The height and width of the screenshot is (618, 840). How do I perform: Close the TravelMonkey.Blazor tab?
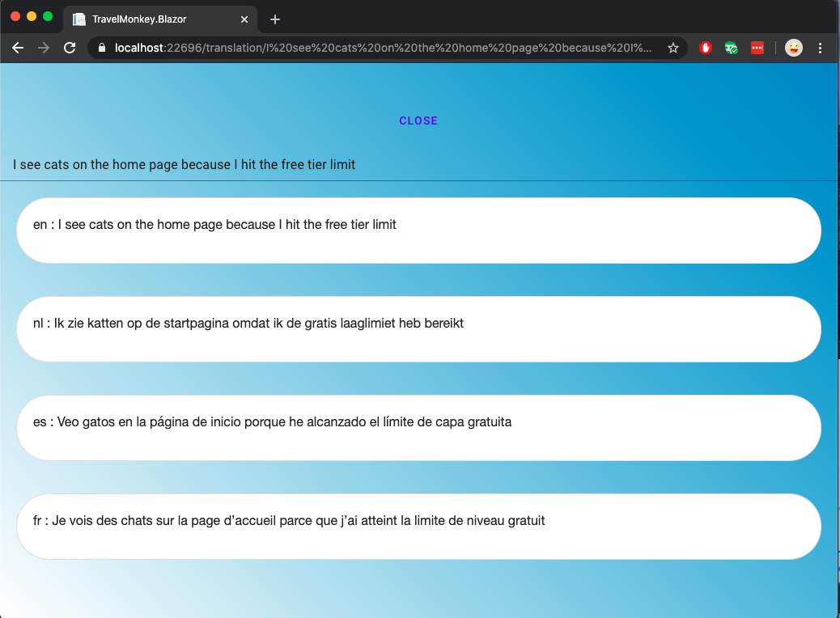244,19
